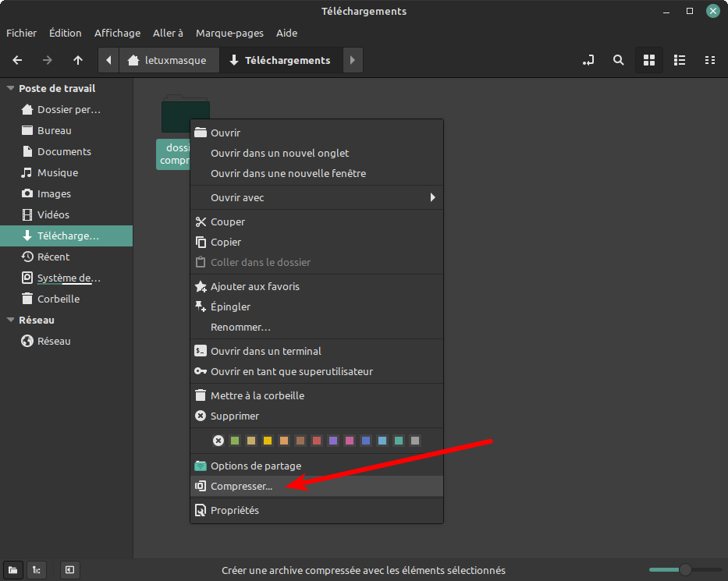The width and height of the screenshot is (728, 581).
Task: Browse Réseau network location in the sidebar
Action: (66, 341)
